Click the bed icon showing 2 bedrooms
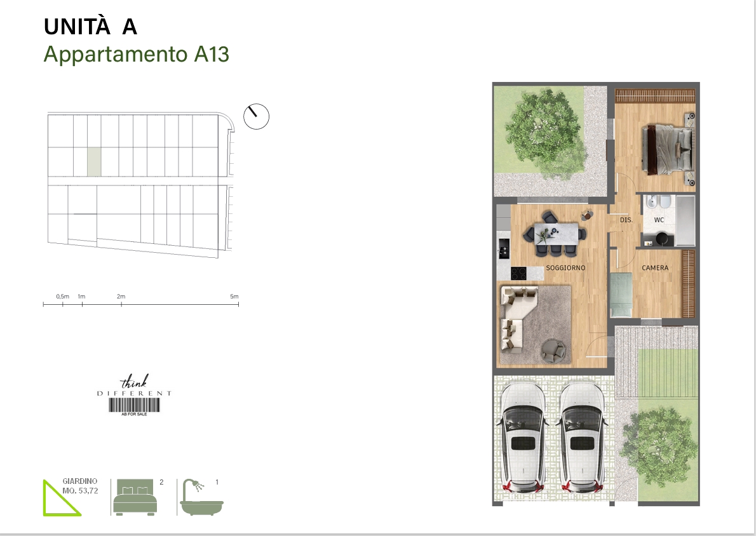Image resolution: width=756 pixels, height=536 pixels. [134, 498]
